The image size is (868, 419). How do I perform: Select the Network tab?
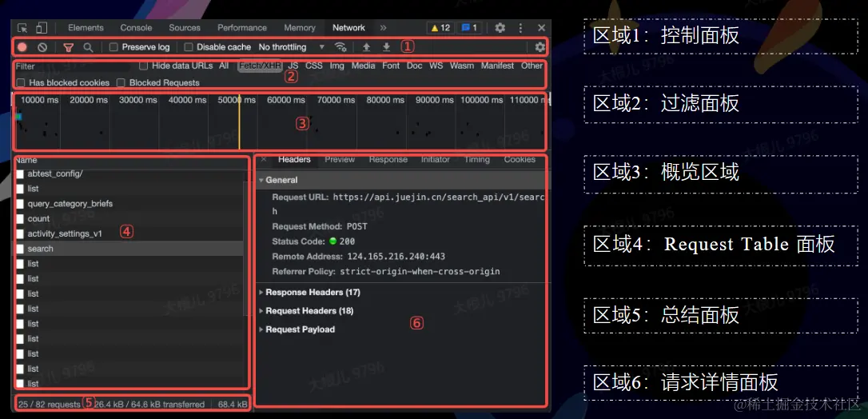[x=348, y=28]
